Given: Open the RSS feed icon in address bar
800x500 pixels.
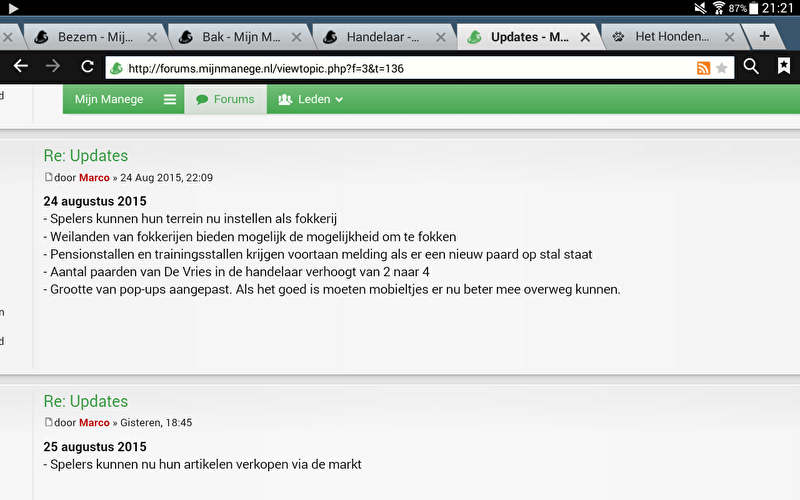Looking at the screenshot, I should pyautogui.click(x=704, y=68).
